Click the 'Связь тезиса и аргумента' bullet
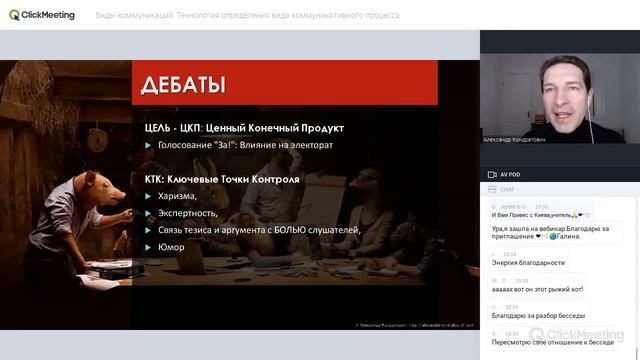640x360 pixels. coord(259,230)
